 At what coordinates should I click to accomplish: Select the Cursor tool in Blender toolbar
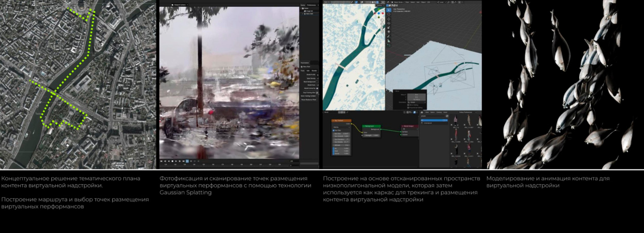click(389, 14)
